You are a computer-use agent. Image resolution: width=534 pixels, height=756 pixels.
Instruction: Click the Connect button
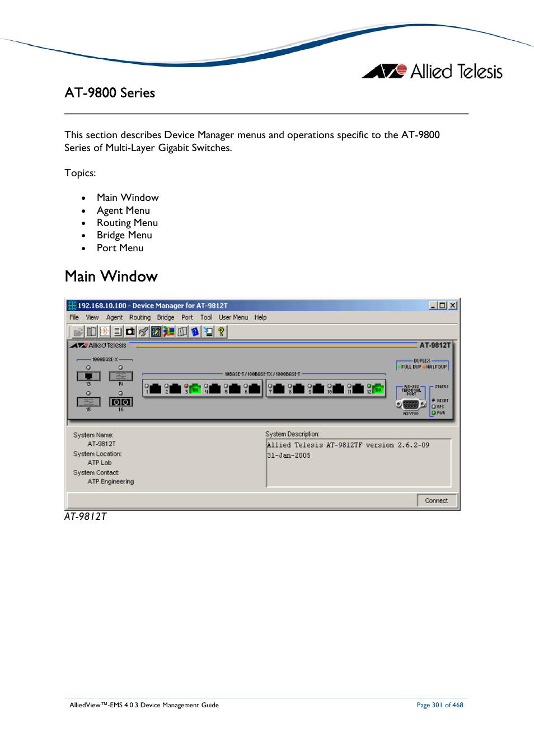[x=437, y=500]
